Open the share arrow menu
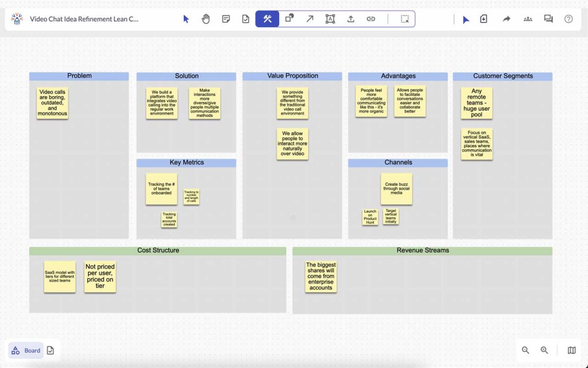This screenshot has width=588, height=368. coord(507,19)
